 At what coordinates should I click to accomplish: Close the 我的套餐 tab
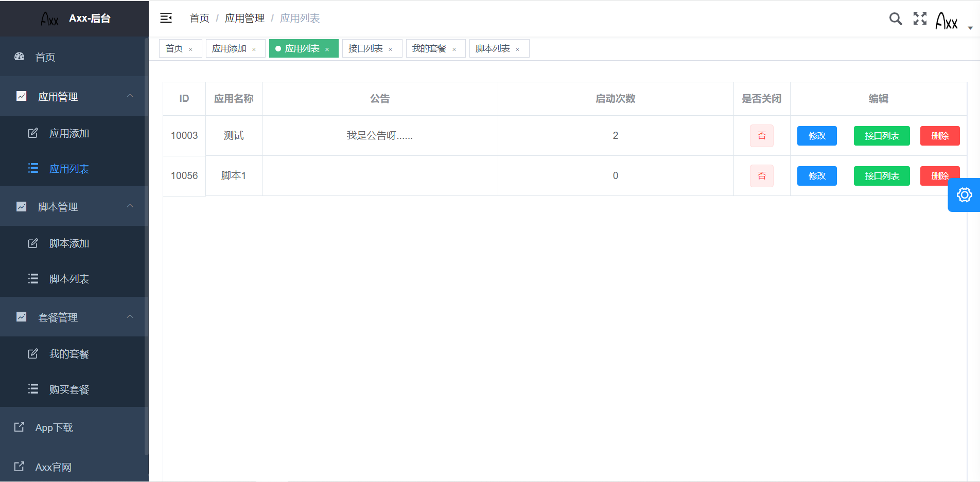click(454, 49)
